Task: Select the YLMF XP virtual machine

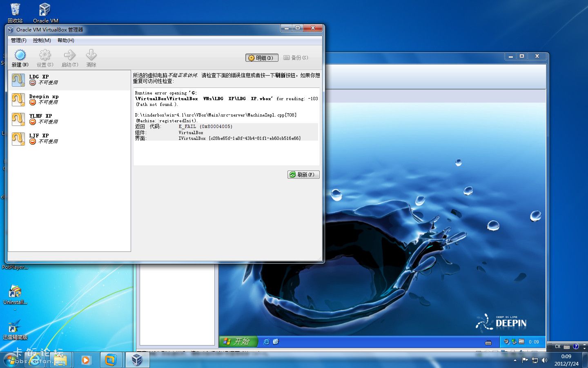Action: (x=69, y=119)
